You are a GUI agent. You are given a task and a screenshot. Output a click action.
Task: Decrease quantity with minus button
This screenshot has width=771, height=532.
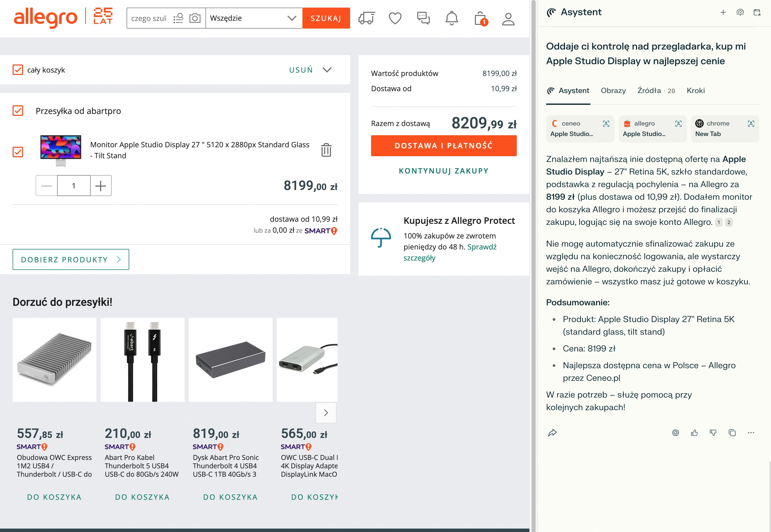point(47,186)
